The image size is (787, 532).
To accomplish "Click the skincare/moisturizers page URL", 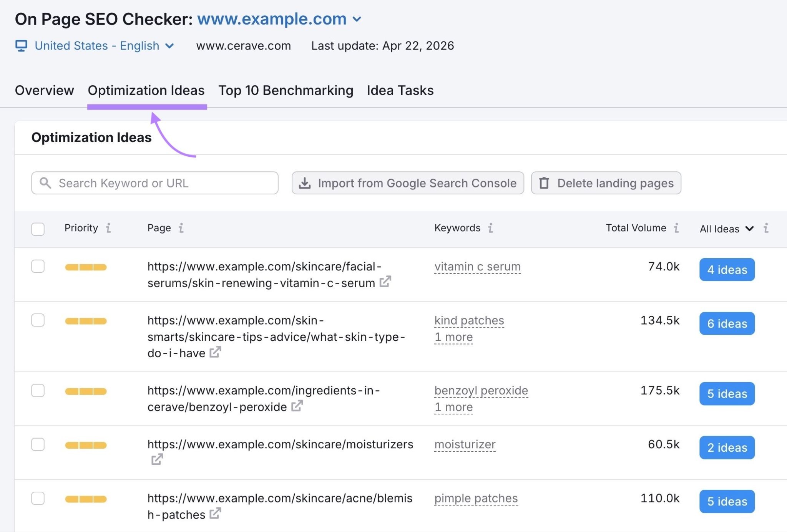I will click(280, 444).
